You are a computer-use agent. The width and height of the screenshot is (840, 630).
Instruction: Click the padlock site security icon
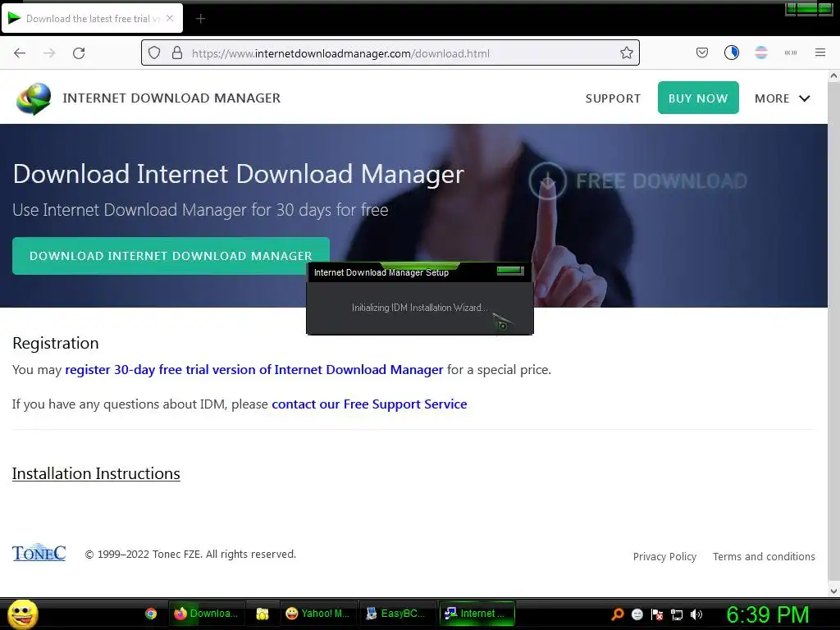[x=177, y=53]
